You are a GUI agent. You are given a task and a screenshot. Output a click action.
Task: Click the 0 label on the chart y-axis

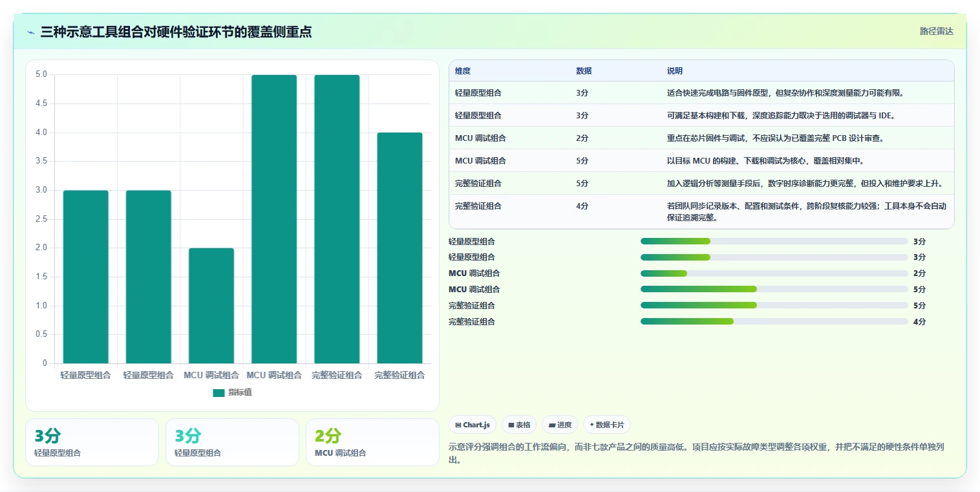point(45,363)
